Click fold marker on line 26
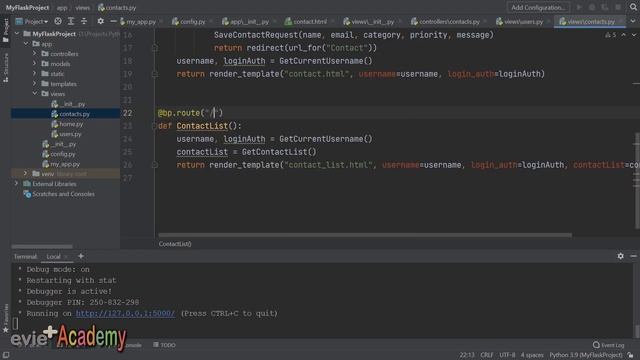Image resolution: width=640 pixels, height=360 pixels. click(x=155, y=165)
